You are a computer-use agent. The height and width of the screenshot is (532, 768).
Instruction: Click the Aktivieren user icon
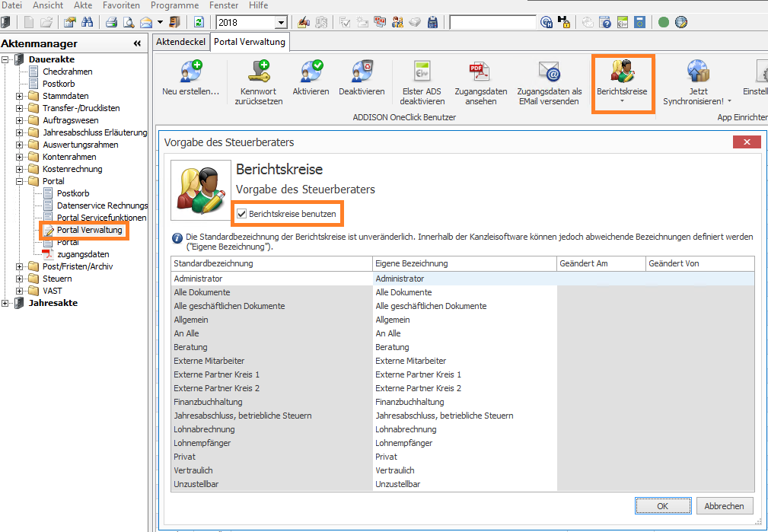click(x=311, y=72)
